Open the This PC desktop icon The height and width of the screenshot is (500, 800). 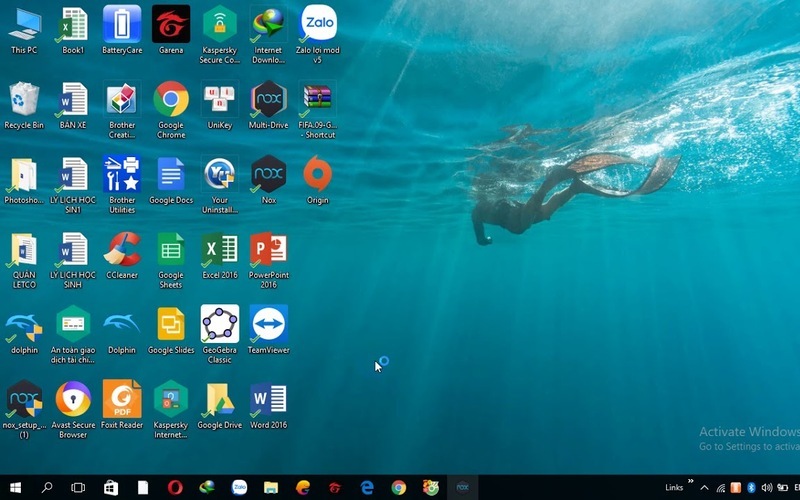[x=24, y=30]
